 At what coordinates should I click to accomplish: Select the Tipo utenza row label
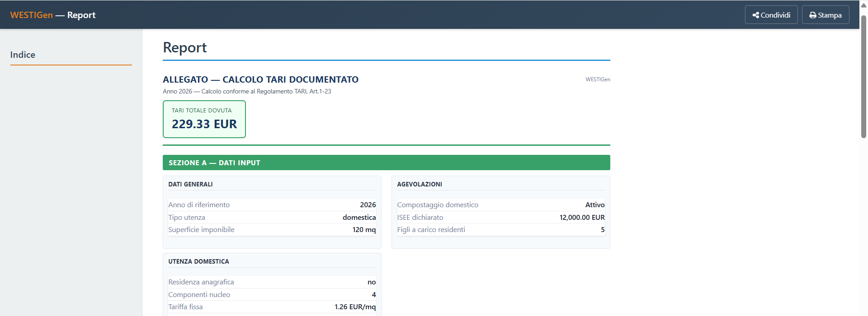click(x=187, y=218)
